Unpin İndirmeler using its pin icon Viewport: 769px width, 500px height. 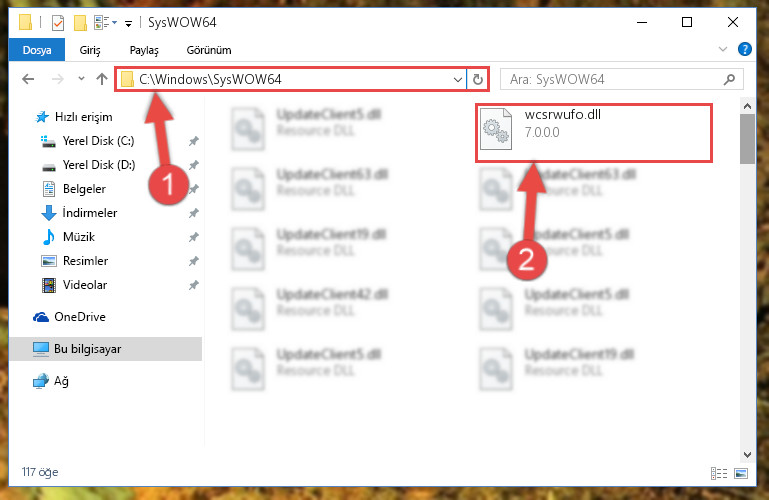tap(194, 213)
